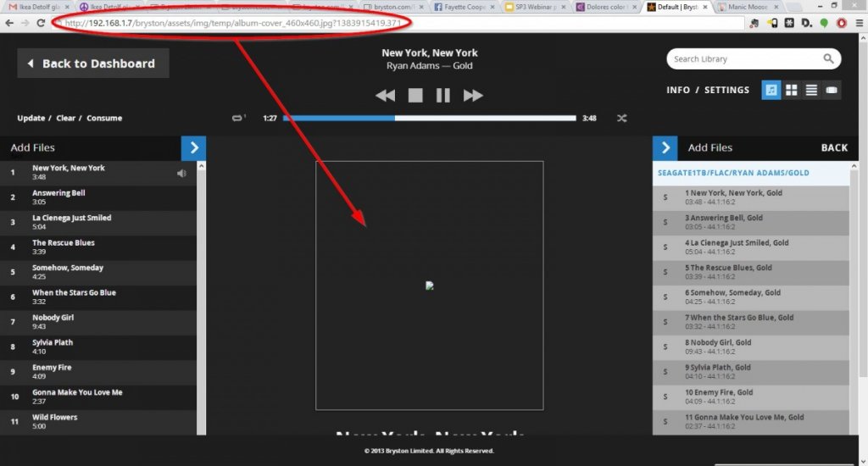Add library file 9 Sylvia Plath, Gold
This screenshot has width=868, height=466.
751,371
